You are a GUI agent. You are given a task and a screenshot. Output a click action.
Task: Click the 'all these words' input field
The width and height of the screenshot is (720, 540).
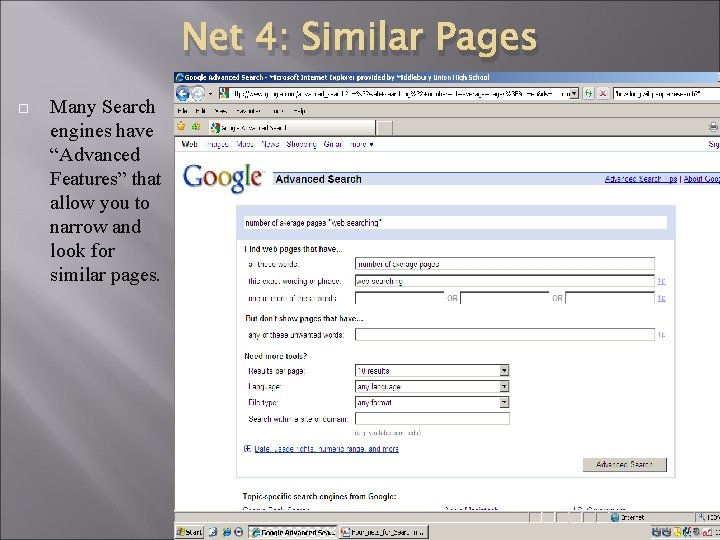tap(504, 264)
